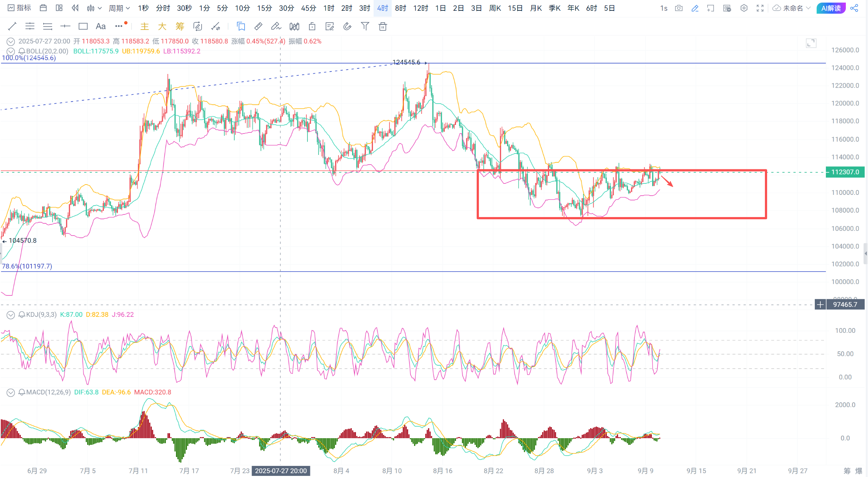Switch to the 月K timeframe
This screenshot has height=477, width=868.
[x=536, y=8]
